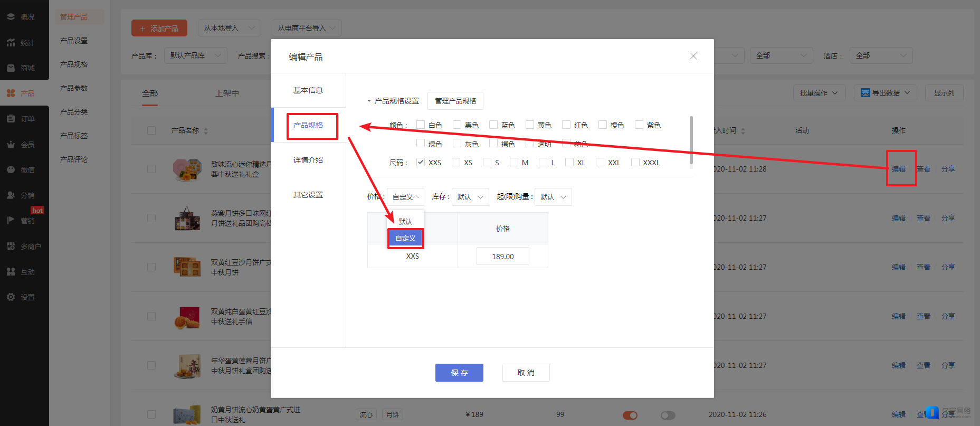Open the 会员 member crown icon

(11, 145)
